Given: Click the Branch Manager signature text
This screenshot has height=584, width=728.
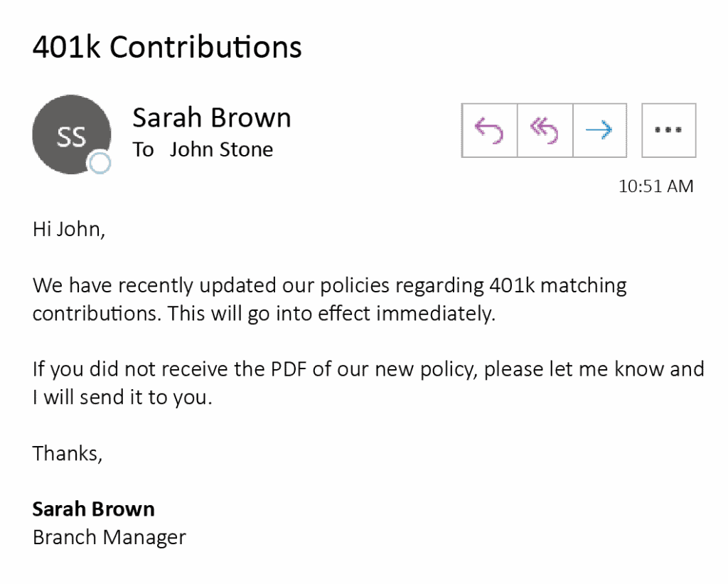Looking at the screenshot, I should pos(108,537).
